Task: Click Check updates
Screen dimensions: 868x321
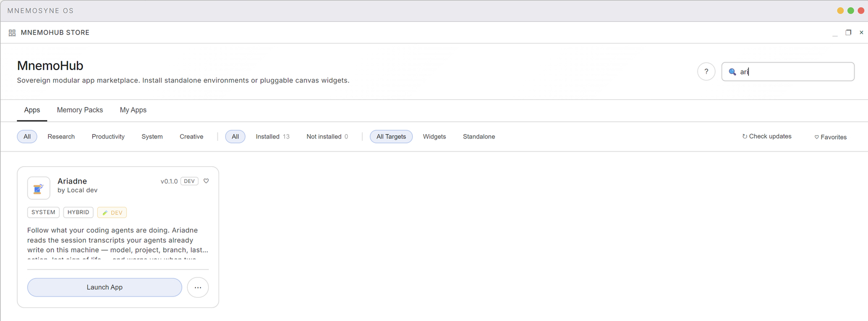Action: click(767, 136)
